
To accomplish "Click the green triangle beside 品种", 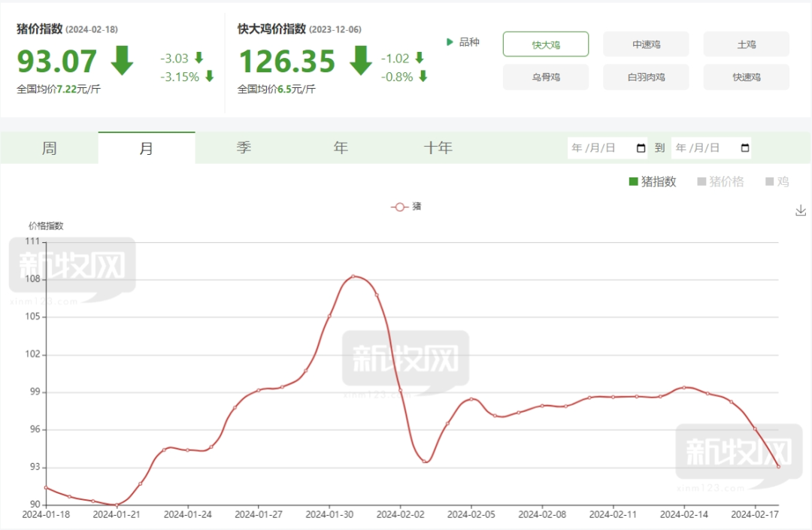I will click(x=450, y=42).
